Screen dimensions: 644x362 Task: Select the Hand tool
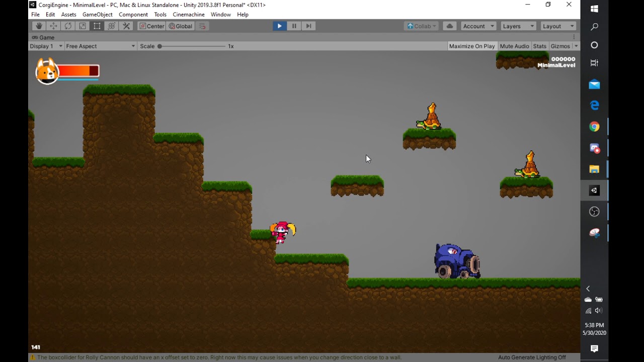coord(39,26)
